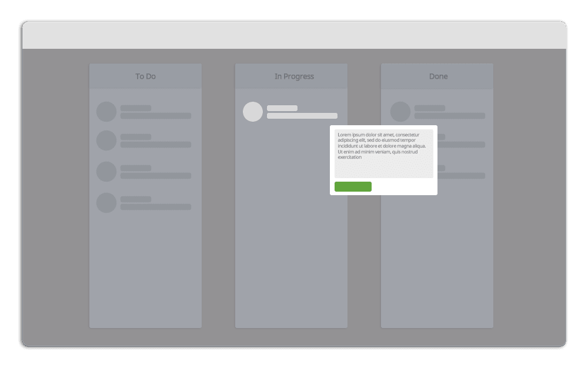Screen dimensions: 588x368
Task: Open the first Done card's title placeholder
Action: coord(430,108)
